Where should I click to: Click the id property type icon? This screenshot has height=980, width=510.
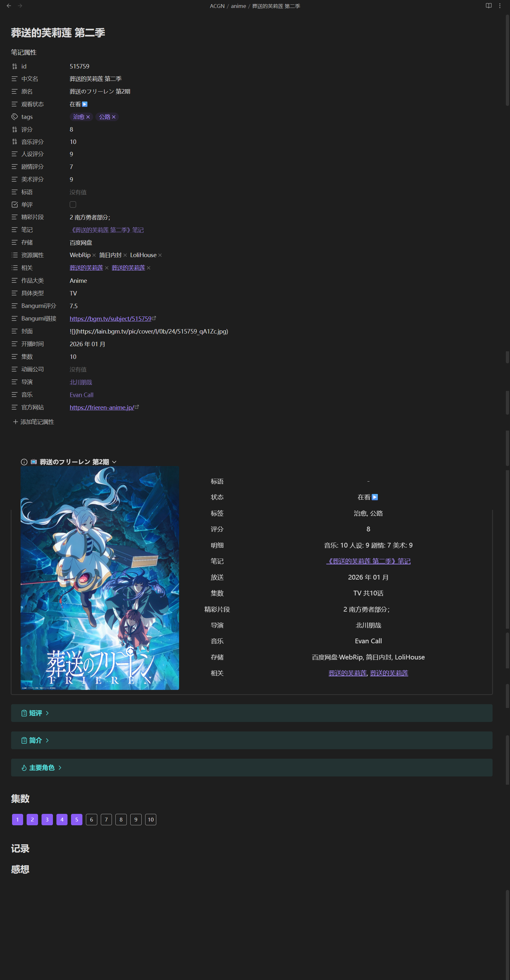tap(15, 66)
